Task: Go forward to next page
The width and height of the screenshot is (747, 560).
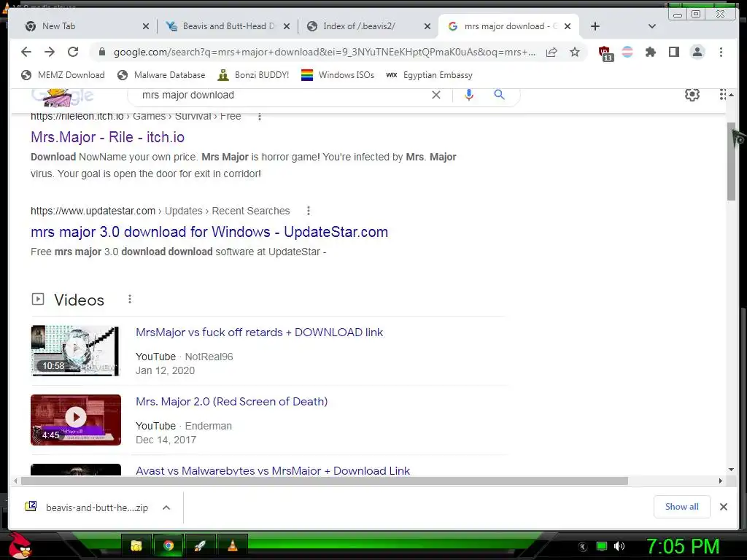Action: tap(50, 52)
